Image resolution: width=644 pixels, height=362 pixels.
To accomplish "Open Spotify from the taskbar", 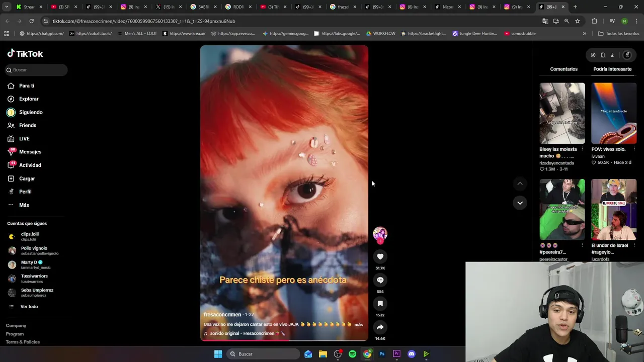I will (352, 354).
